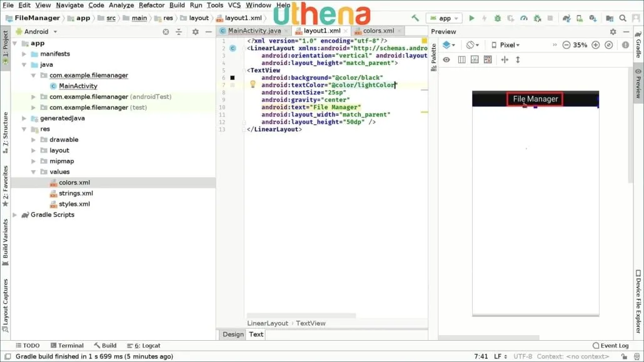Debug app with the green bug icon
This screenshot has width=644, height=362.
click(x=497, y=18)
